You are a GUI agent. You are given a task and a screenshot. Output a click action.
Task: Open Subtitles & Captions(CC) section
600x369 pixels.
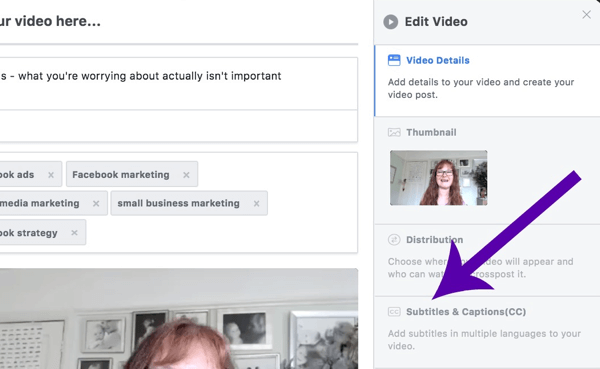click(466, 312)
